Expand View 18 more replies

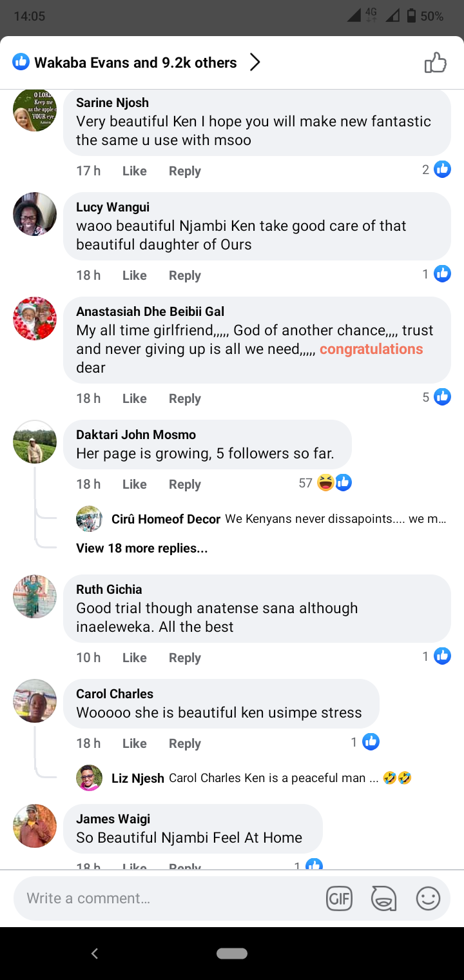142,548
